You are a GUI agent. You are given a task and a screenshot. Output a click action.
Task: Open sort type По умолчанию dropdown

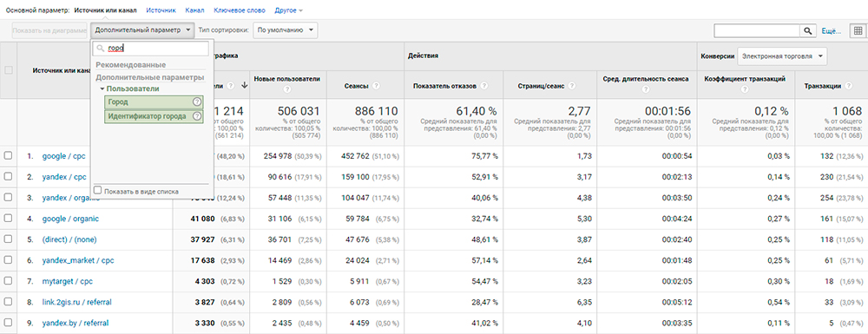(x=286, y=29)
